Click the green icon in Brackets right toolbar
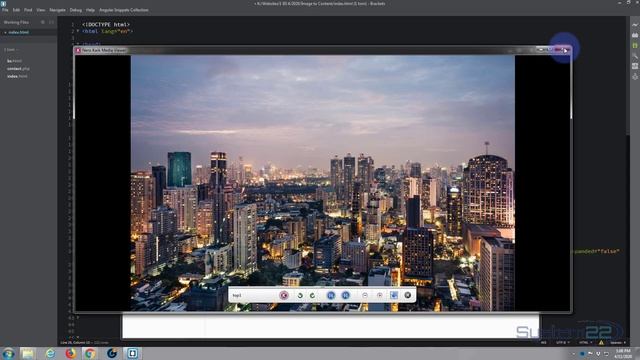Screen dimensions: 640x360 tap(635, 46)
